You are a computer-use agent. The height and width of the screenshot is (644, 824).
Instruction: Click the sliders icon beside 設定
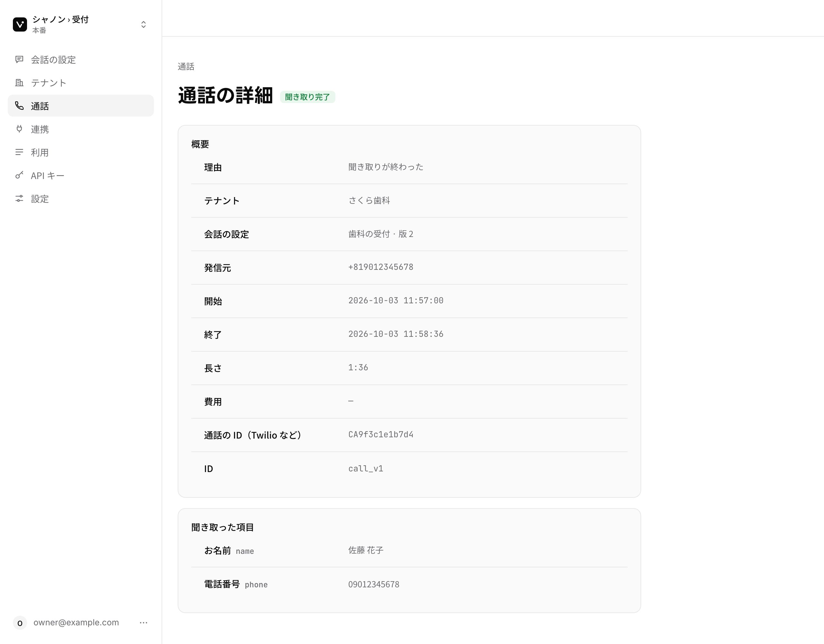[19, 199]
